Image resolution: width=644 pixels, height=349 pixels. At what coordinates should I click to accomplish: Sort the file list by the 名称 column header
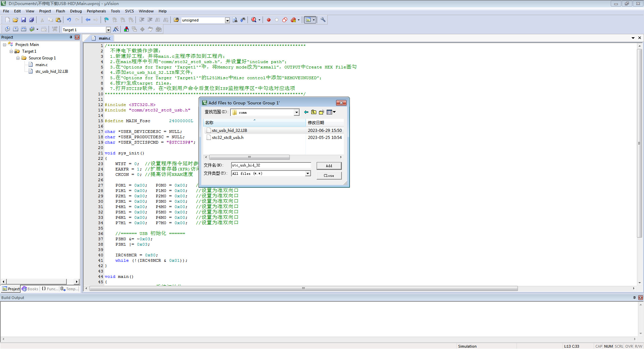point(254,122)
